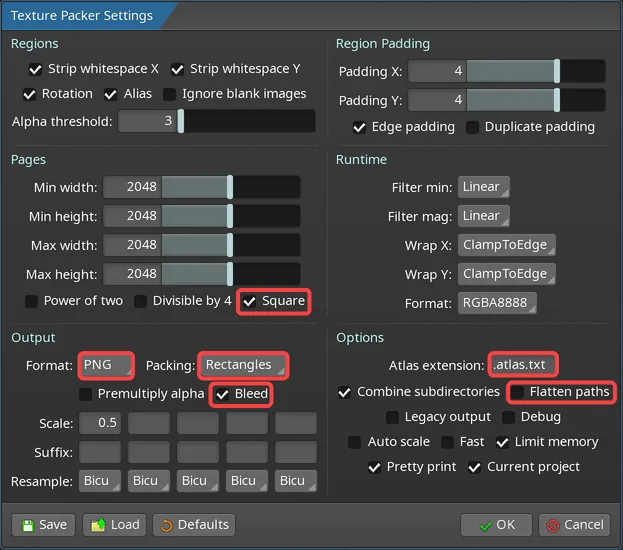Open the Wrap X ClampToEdge dropdown
The height and width of the screenshot is (550, 623).
click(x=506, y=245)
